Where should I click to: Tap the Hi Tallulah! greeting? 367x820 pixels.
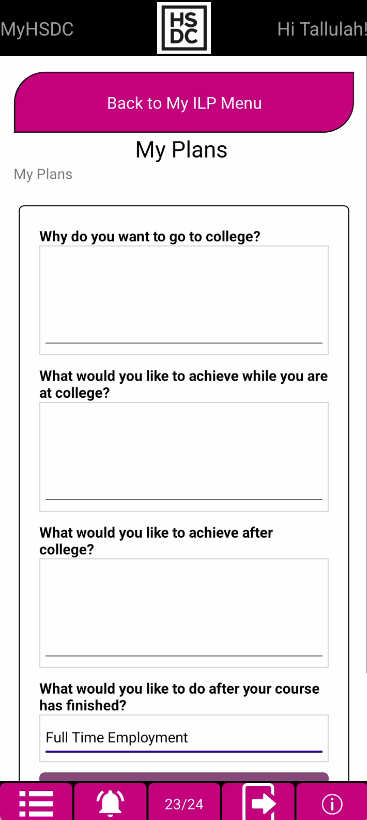[x=322, y=29]
